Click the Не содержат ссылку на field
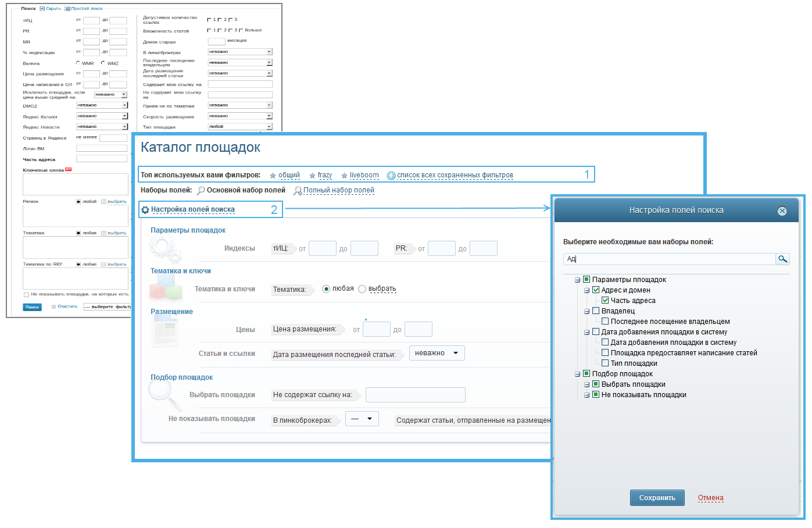This screenshot has width=812, height=528. pos(415,395)
